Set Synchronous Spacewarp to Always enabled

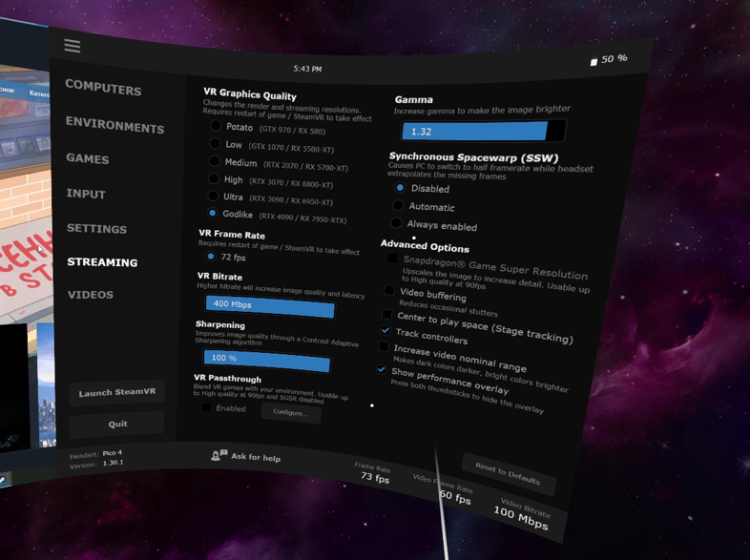point(396,222)
